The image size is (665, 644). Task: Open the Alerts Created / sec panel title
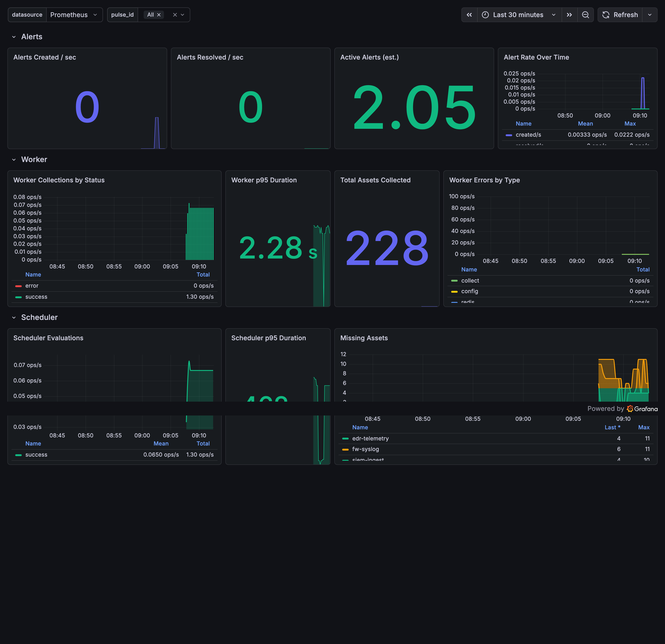click(x=44, y=57)
